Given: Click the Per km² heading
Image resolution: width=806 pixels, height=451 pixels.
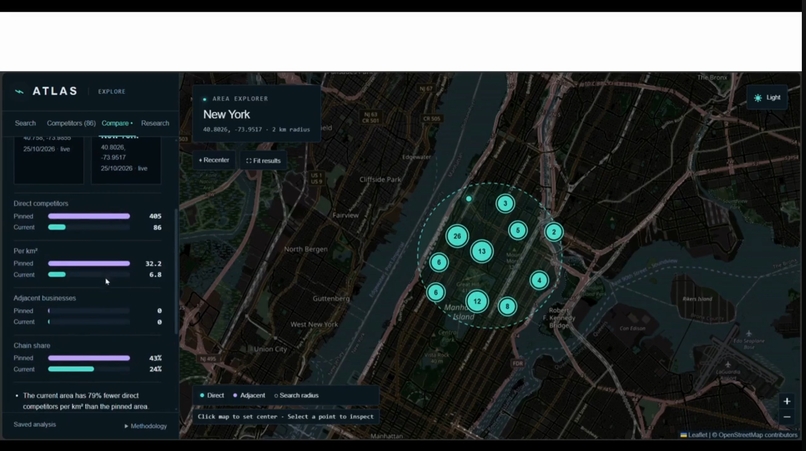Looking at the screenshot, I should tap(25, 251).
